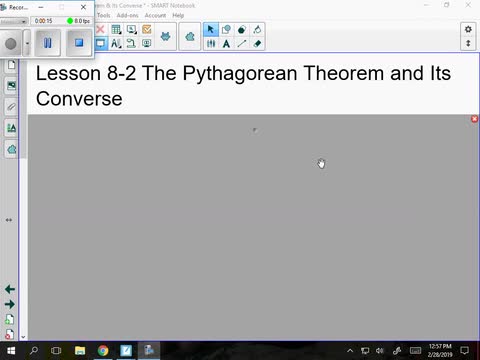Click the red Delete X icon
The height and width of the screenshot is (360, 480).
100,29
